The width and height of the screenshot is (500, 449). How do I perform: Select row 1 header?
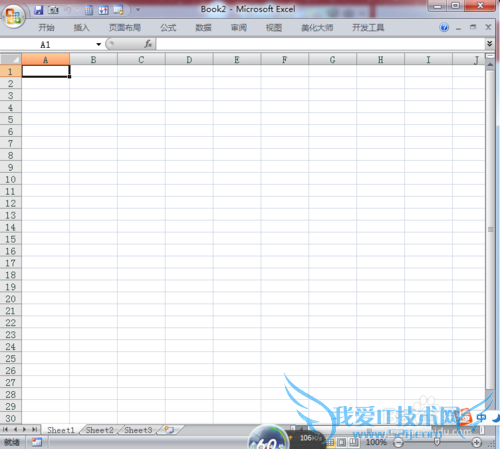point(11,71)
